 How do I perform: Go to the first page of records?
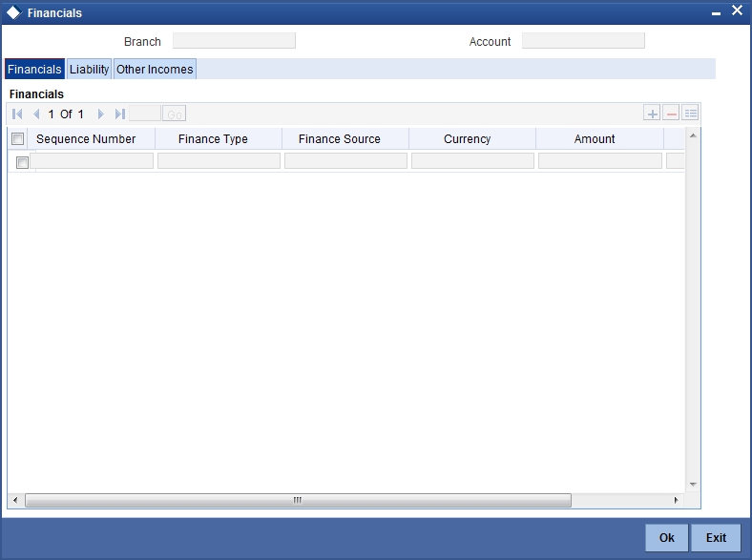coord(17,114)
